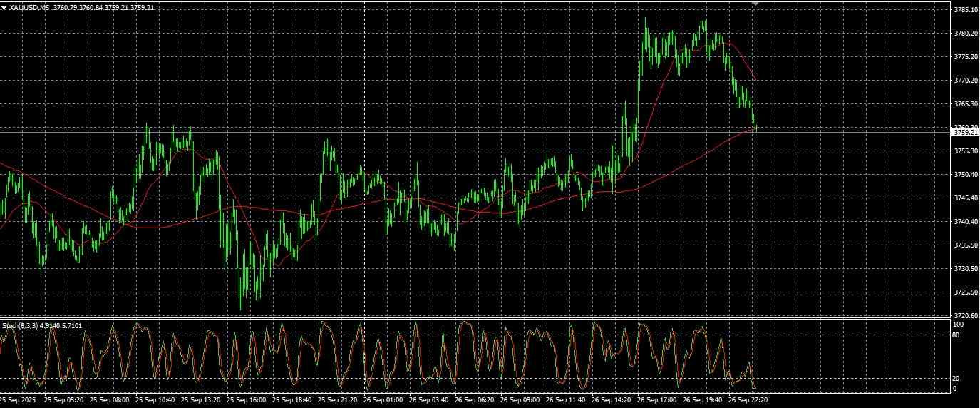The height and width of the screenshot is (408, 980).
Task: Click the 3785.10 price scale label
Action: click(965, 10)
